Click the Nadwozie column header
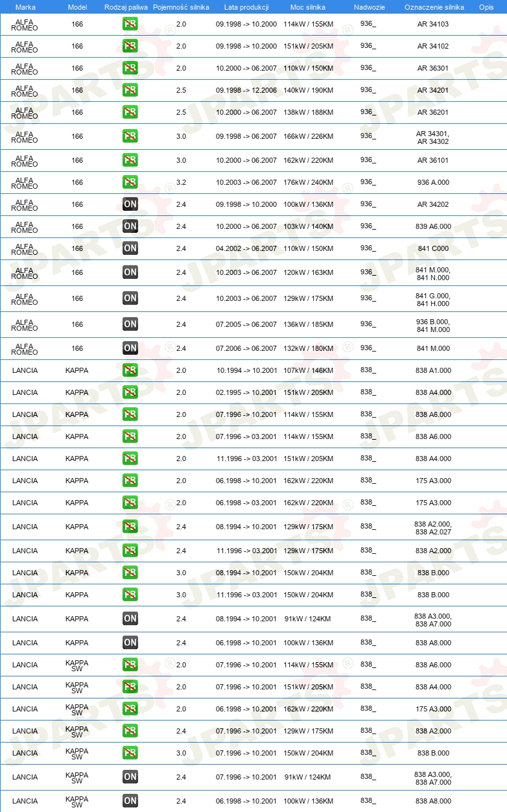This screenshot has width=507, height=812. tap(369, 6)
